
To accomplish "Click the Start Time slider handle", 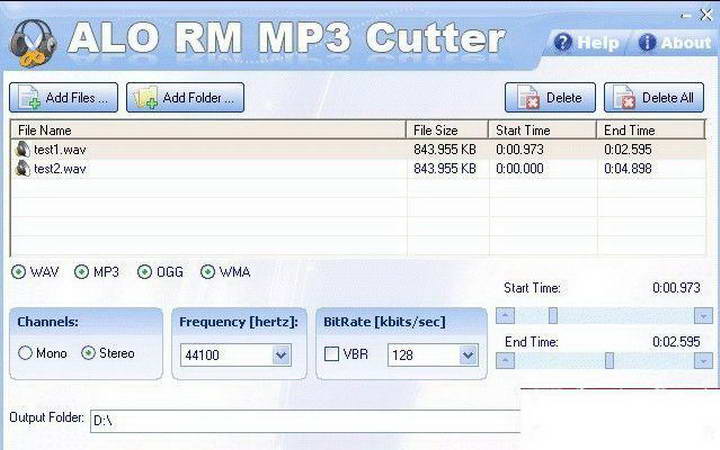I will [553, 315].
